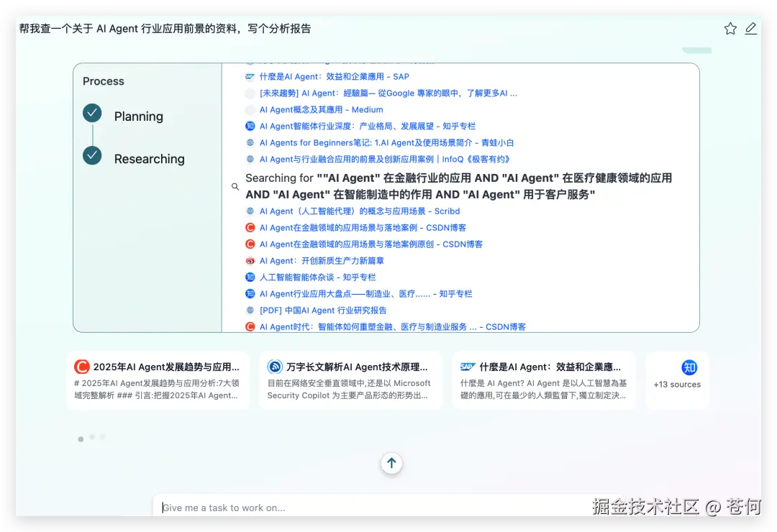Click the Researching step checkmark

(92, 155)
